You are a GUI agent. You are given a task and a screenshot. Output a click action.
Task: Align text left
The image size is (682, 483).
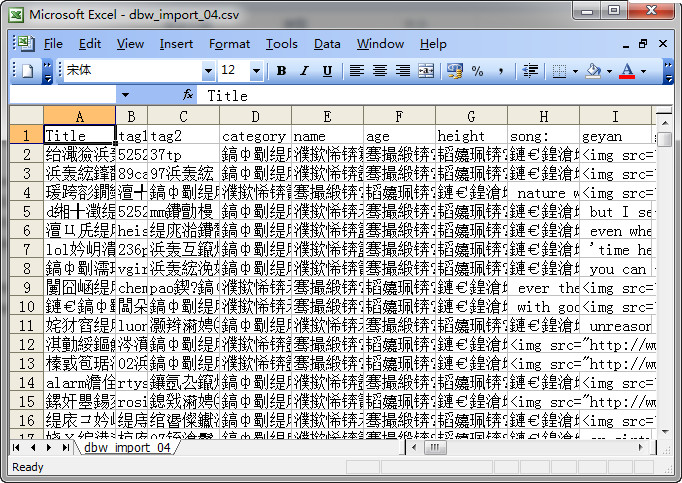tap(357, 70)
